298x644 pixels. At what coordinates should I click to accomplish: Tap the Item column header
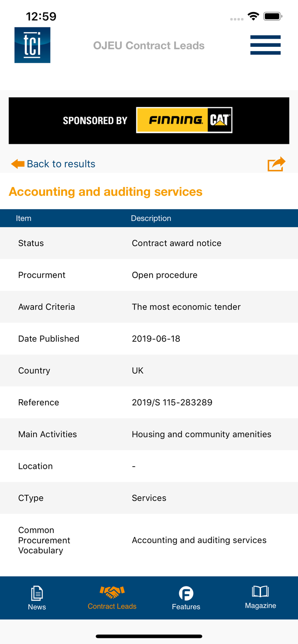(x=24, y=218)
